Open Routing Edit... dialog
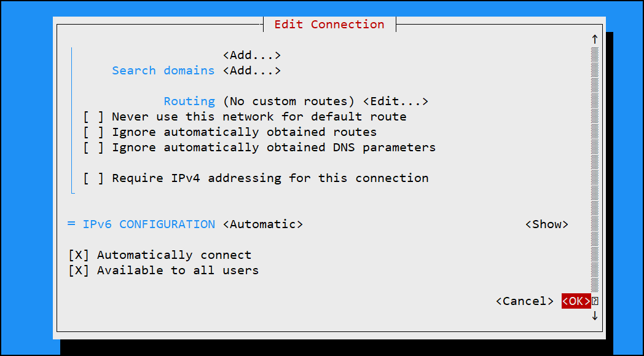644x356 pixels. (396, 101)
